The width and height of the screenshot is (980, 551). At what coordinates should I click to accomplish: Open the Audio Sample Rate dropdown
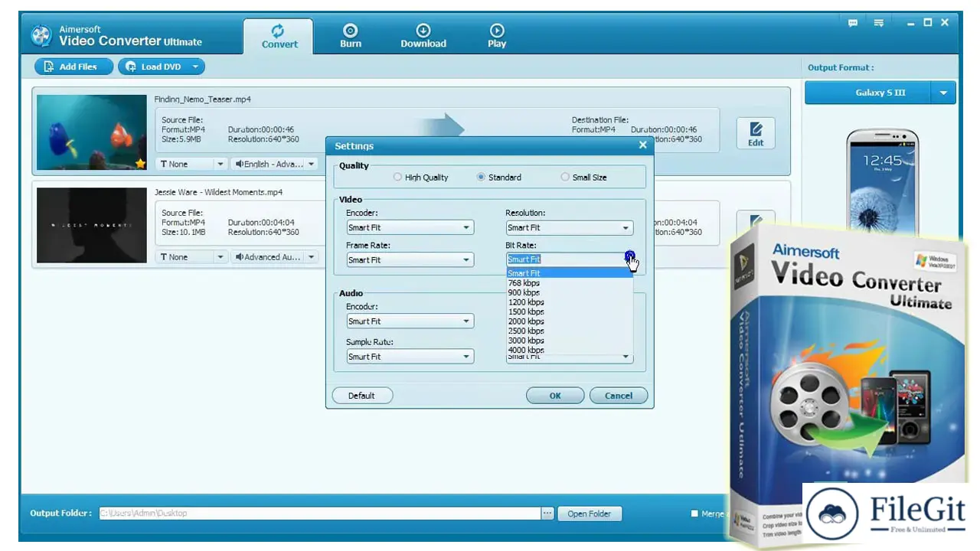[x=410, y=356]
